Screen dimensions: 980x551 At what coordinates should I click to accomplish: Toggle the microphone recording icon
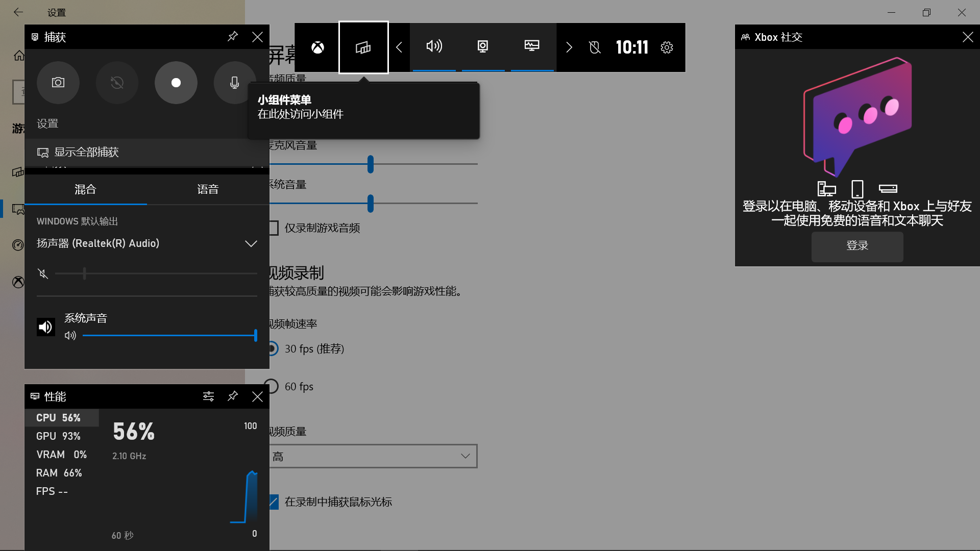[234, 82]
